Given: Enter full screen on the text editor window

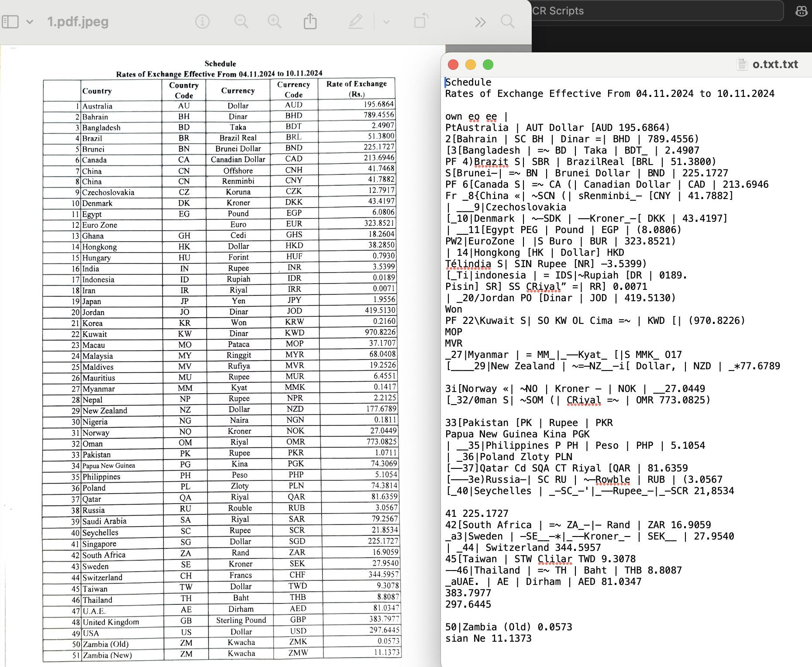Looking at the screenshot, I should click(x=487, y=64).
